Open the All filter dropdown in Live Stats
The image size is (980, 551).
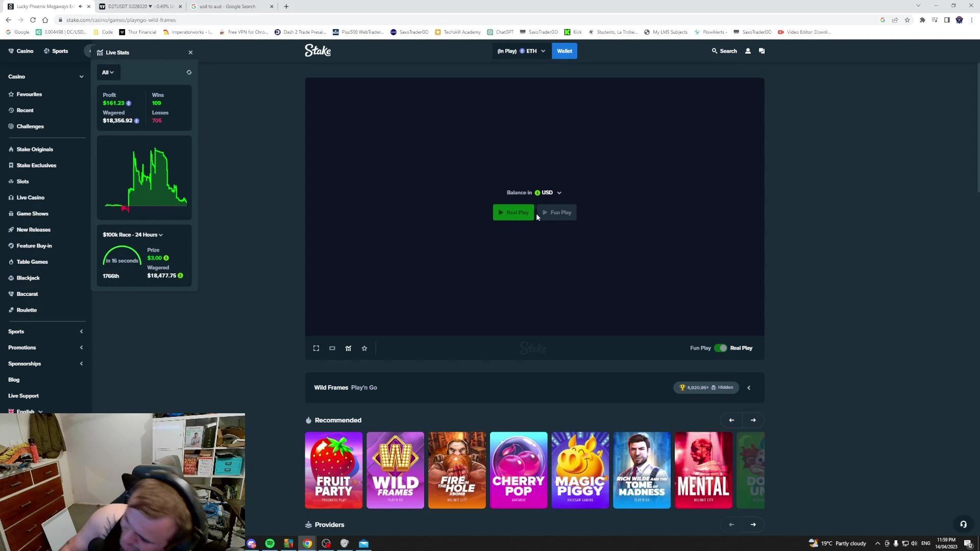(x=108, y=72)
